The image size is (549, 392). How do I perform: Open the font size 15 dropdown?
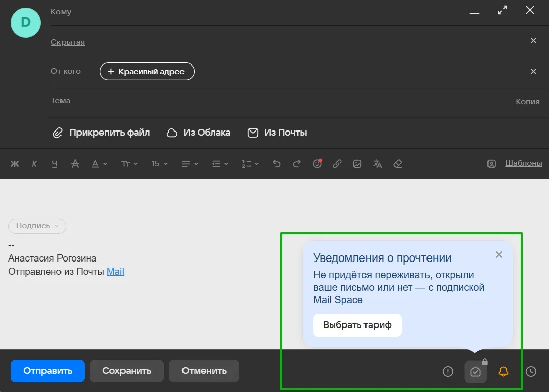click(x=160, y=164)
